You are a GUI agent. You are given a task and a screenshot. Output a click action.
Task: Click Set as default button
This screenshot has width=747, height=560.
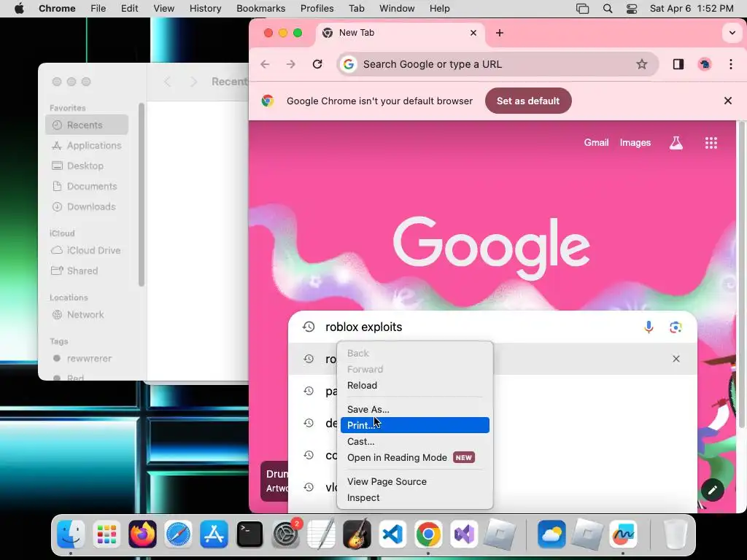tap(528, 101)
